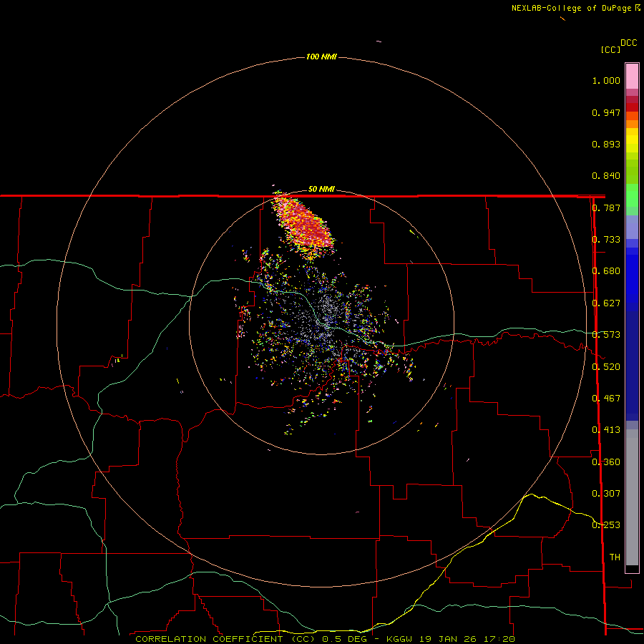Click the 1.000 legend value
644x644 pixels.
[x=606, y=80]
